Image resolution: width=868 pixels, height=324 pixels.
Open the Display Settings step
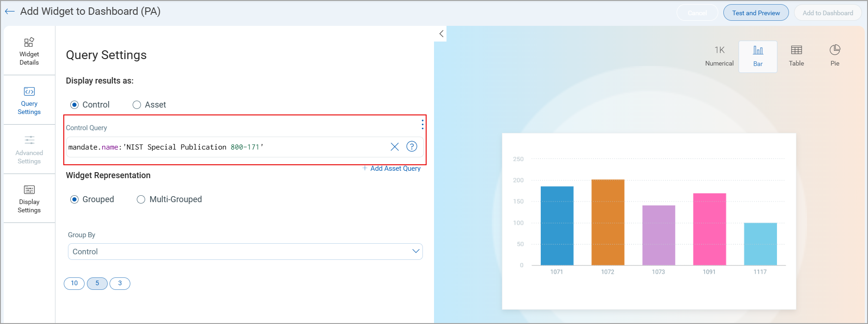click(x=29, y=199)
